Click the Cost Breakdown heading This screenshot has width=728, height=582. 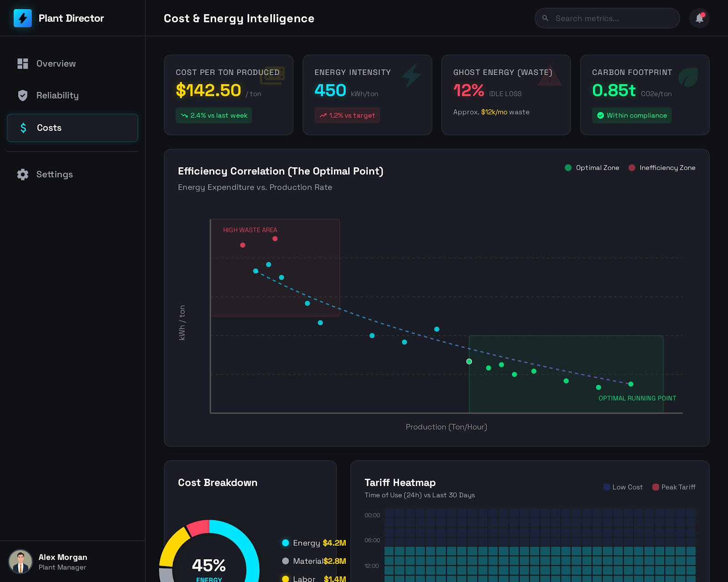[217, 482]
